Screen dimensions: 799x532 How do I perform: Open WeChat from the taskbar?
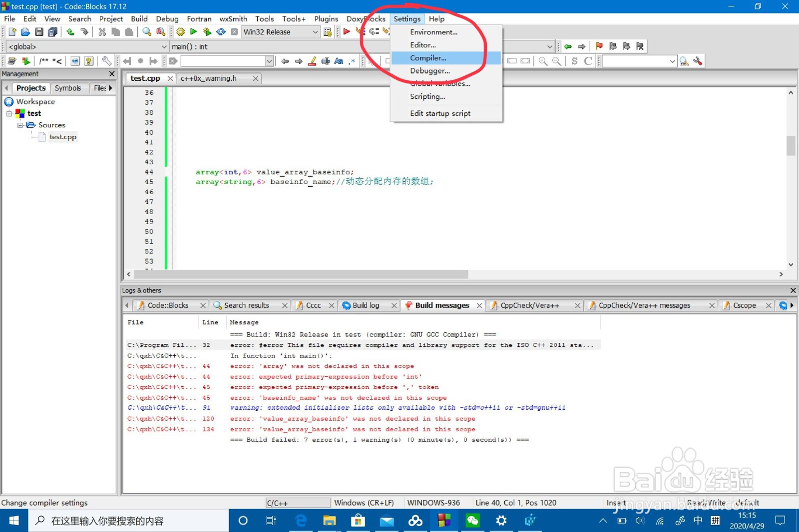point(472,521)
